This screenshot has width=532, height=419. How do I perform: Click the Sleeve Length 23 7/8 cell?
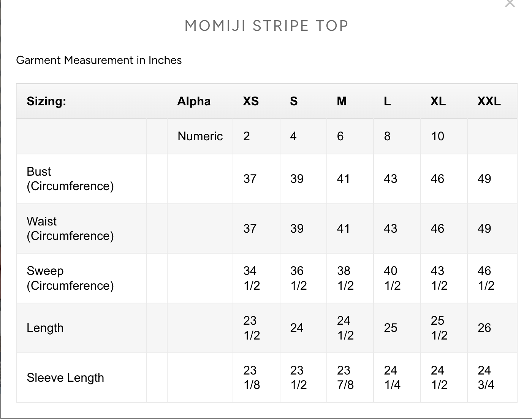tap(345, 378)
